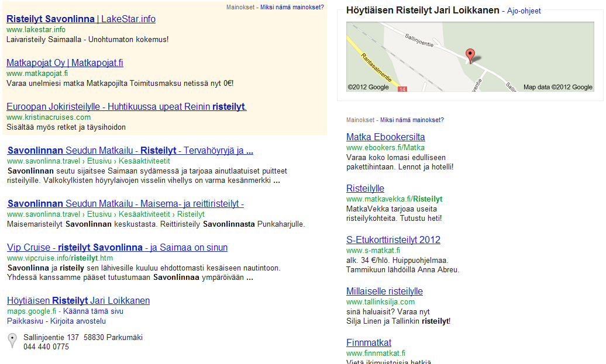The width and height of the screenshot is (606, 364).
Task: Click address 'Sallinjoentie 137 58830 Parkumäki'
Action: (x=83, y=337)
